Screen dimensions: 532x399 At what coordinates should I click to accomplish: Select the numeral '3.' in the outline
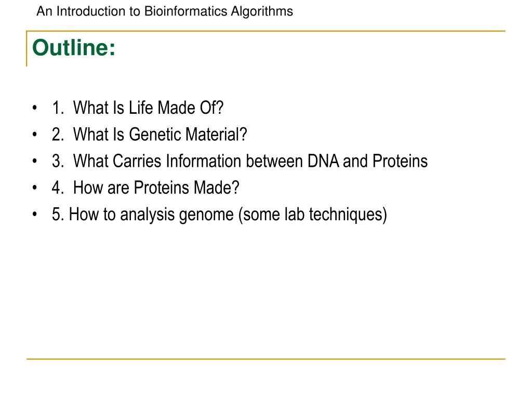click(58, 161)
